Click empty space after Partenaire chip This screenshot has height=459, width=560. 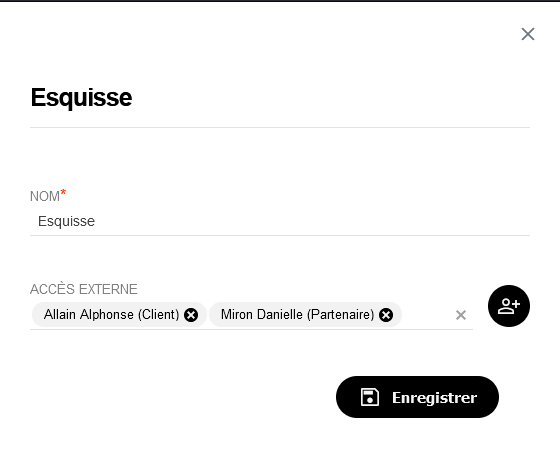[x=427, y=315]
